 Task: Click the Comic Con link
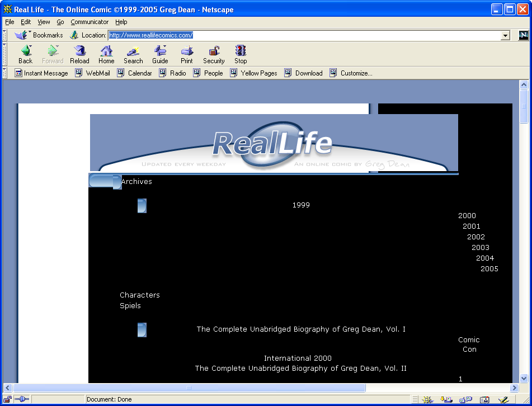pyautogui.click(x=469, y=344)
